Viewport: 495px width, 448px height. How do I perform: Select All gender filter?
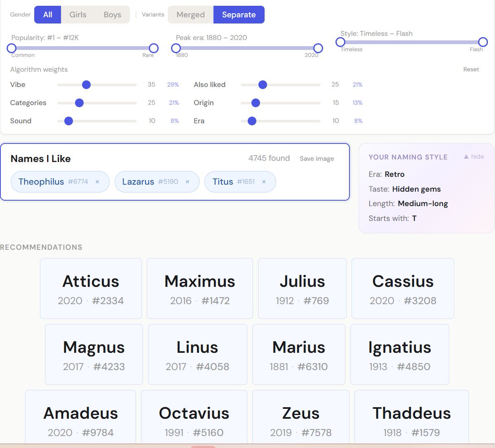point(48,15)
